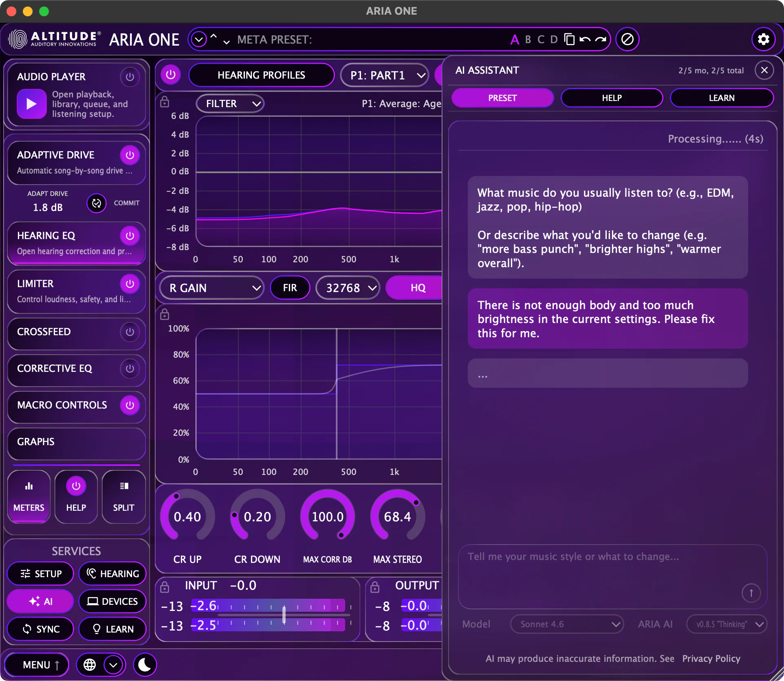The image size is (784, 681).
Task: Expand the P1: PART1 dropdown
Action: pyautogui.click(x=385, y=75)
